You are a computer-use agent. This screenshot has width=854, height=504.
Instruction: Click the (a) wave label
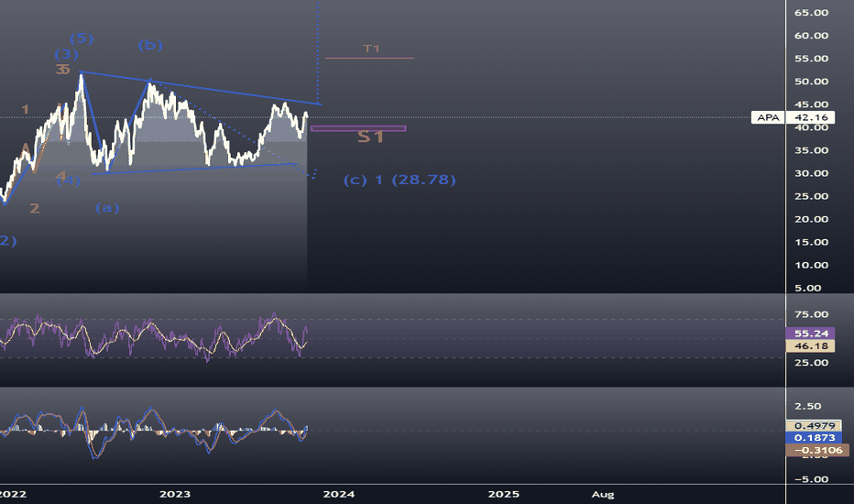107,208
